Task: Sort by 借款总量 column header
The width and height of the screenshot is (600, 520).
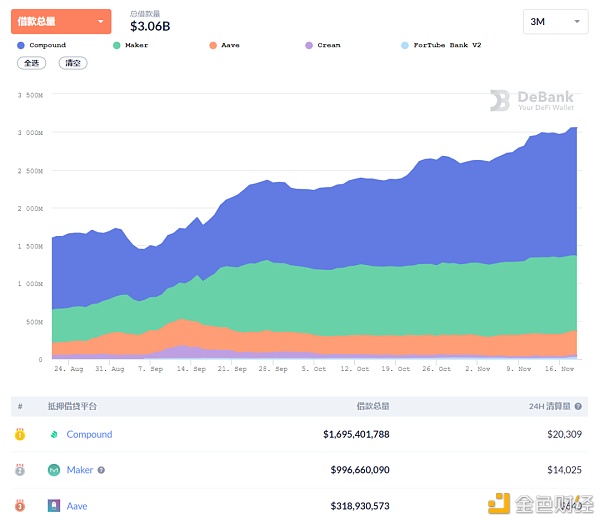Action: 373,406
